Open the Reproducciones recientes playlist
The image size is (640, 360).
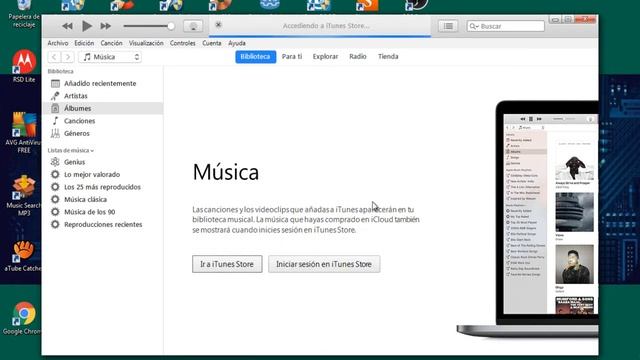point(103,224)
